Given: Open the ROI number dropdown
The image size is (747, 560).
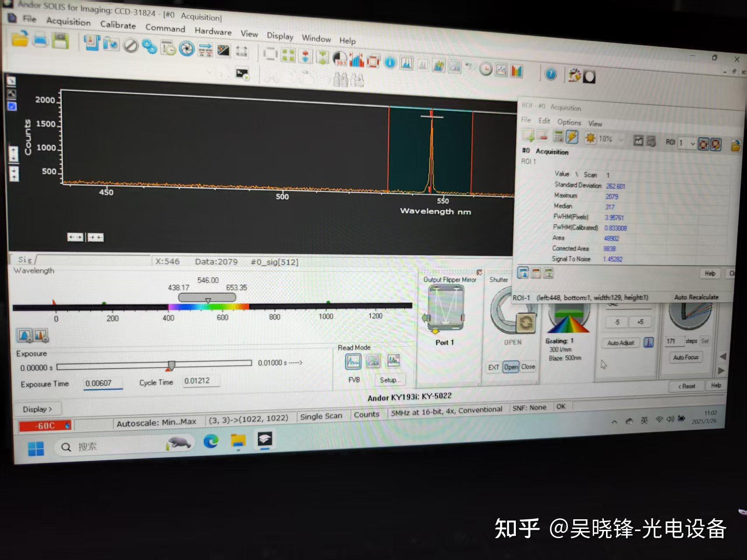Looking at the screenshot, I should pyautogui.click(x=692, y=143).
